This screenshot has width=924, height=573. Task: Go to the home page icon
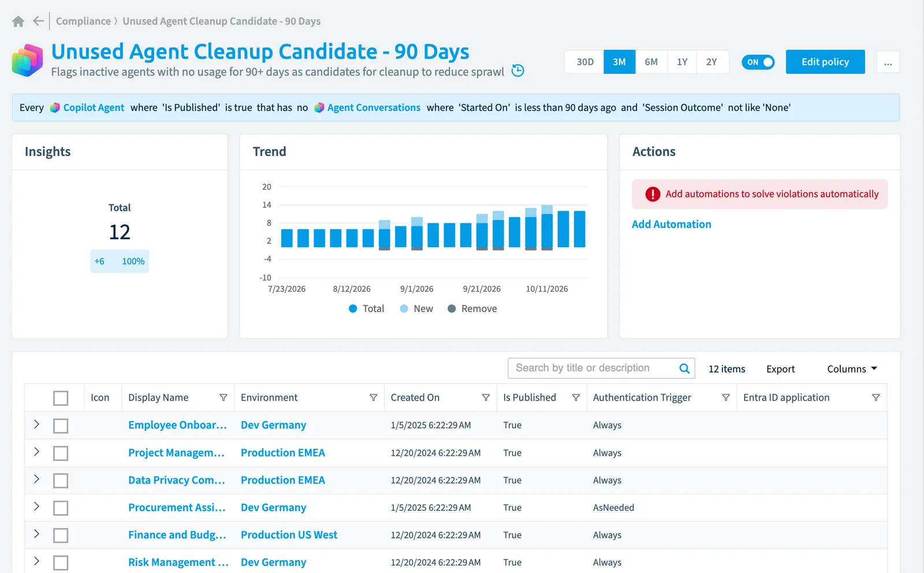pos(18,21)
